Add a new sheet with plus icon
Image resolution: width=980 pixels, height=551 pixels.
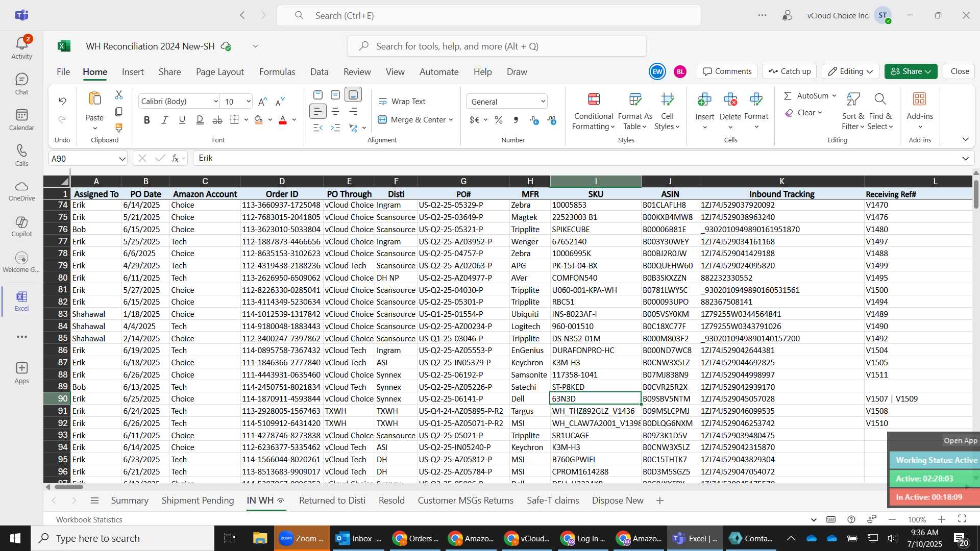[x=660, y=500]
